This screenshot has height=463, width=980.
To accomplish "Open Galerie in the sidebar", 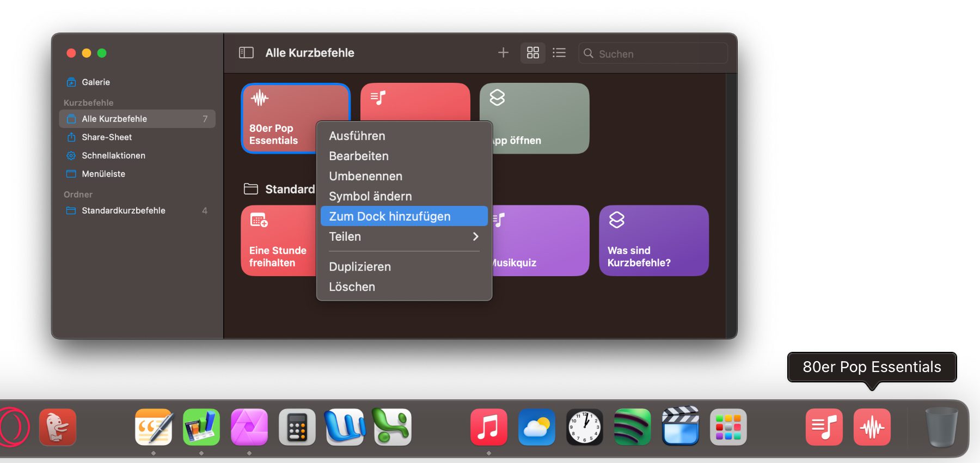I will pos(96,82).
